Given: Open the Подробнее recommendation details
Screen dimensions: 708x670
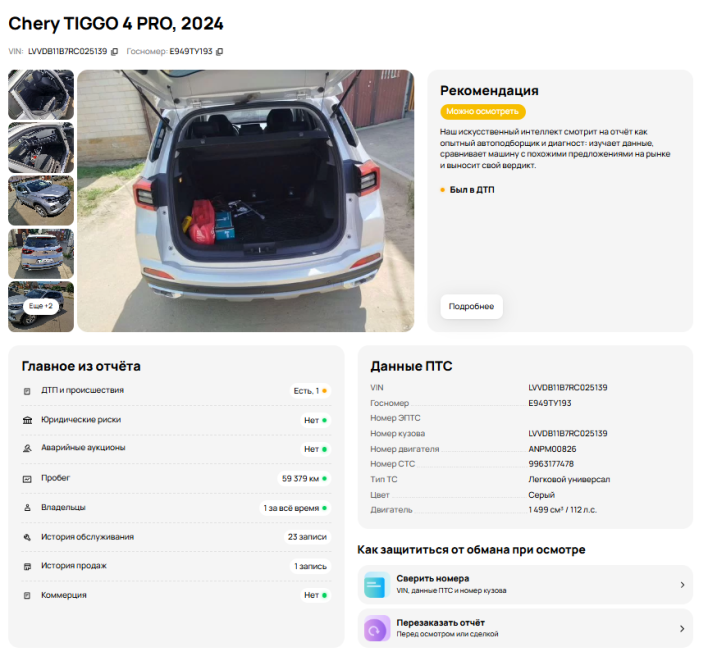Looking at the screenshot, I should (x=471, y=307).
